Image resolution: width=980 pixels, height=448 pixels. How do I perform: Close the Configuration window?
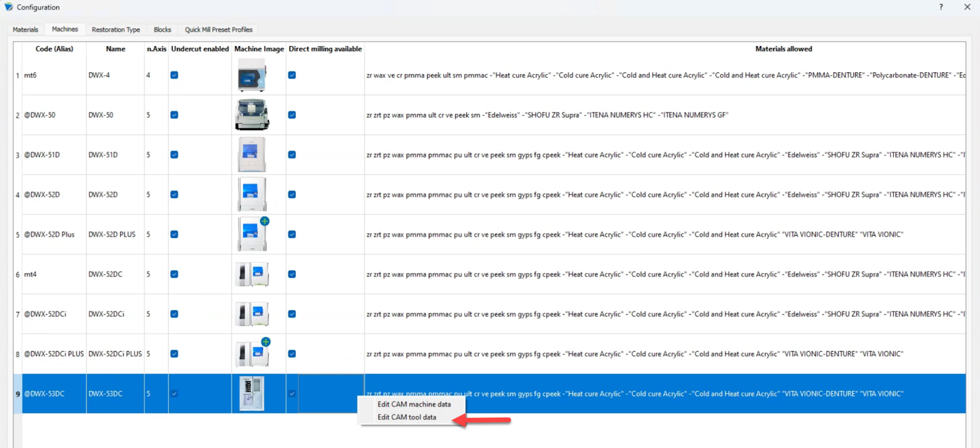click(967, 7)
